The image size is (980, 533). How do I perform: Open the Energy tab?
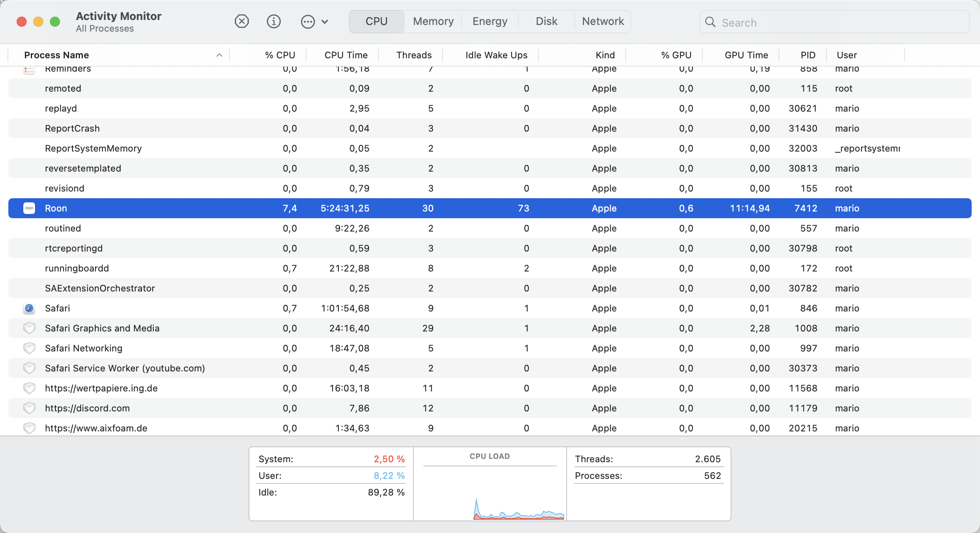pos(490,21)
